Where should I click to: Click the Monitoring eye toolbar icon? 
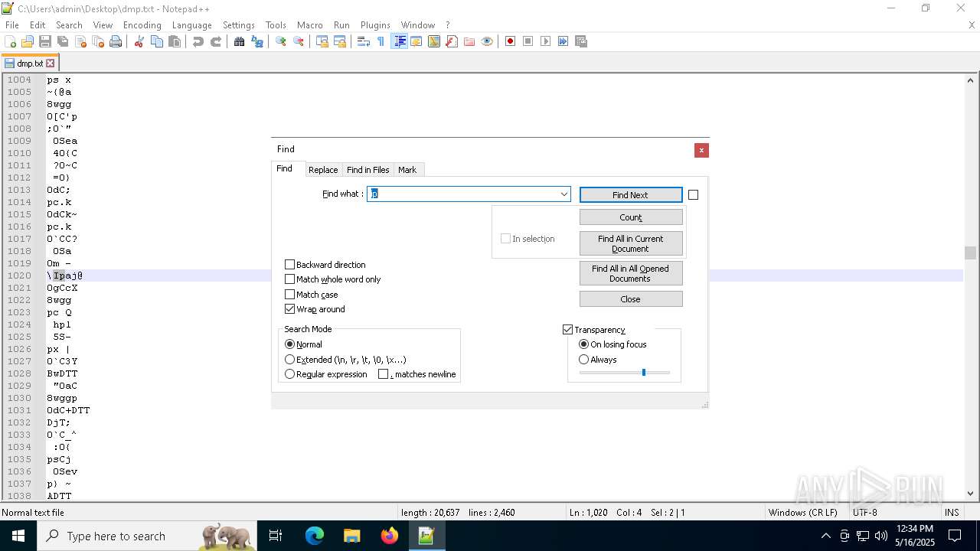point(487,41)
